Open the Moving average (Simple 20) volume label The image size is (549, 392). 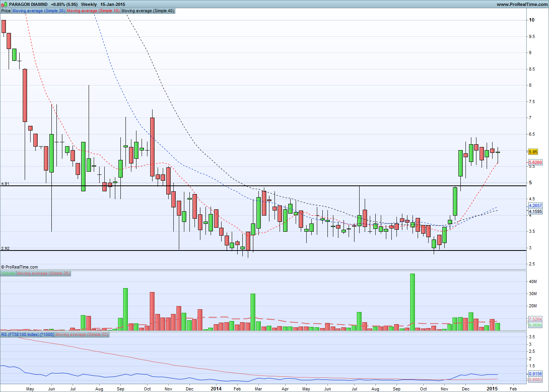(x=44, y=273)
